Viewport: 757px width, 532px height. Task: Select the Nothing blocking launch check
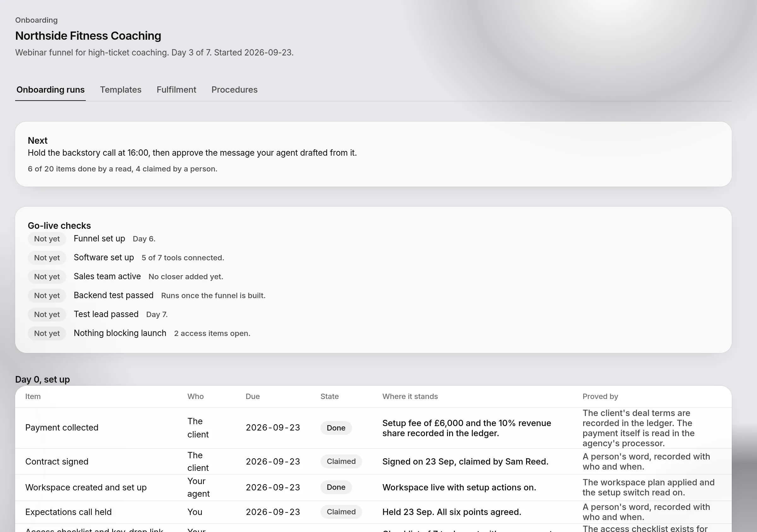(120, 333)
